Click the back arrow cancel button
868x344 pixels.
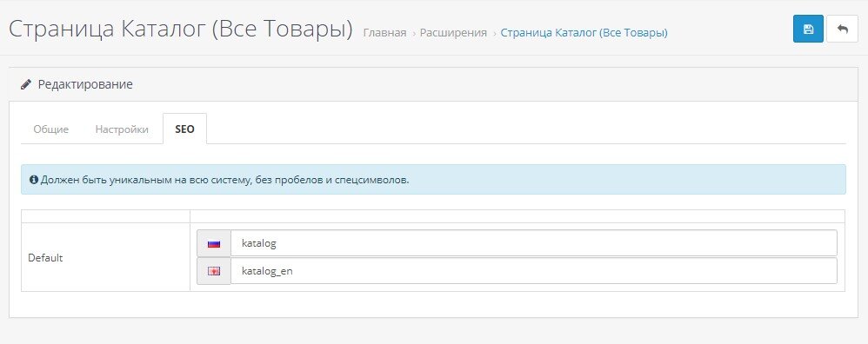(x=842, y=29)
